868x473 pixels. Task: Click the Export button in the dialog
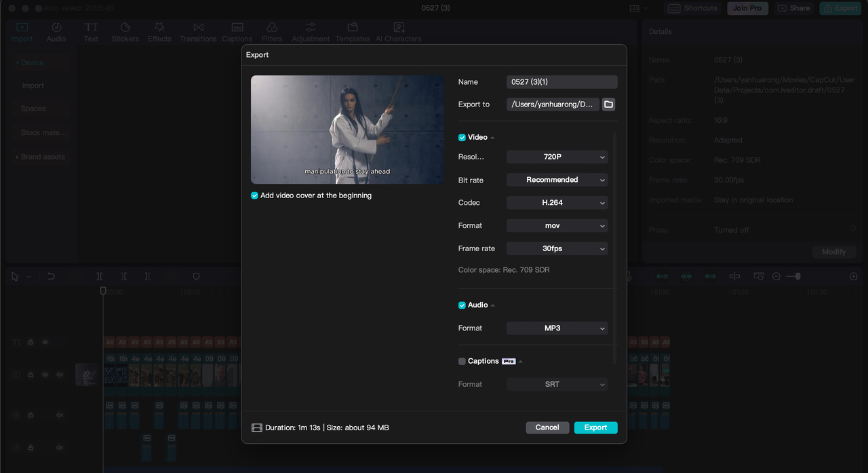pyautogui.click(x=596, y=428)
